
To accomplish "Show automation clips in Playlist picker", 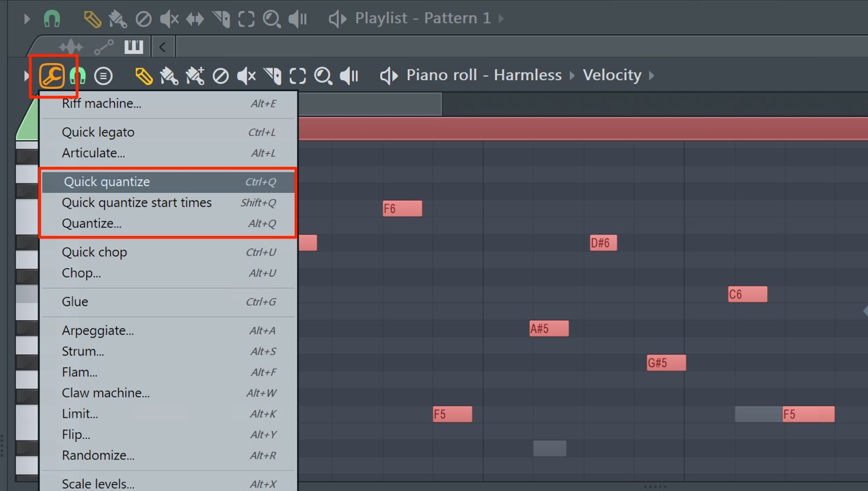I will [x=104, y=47].
